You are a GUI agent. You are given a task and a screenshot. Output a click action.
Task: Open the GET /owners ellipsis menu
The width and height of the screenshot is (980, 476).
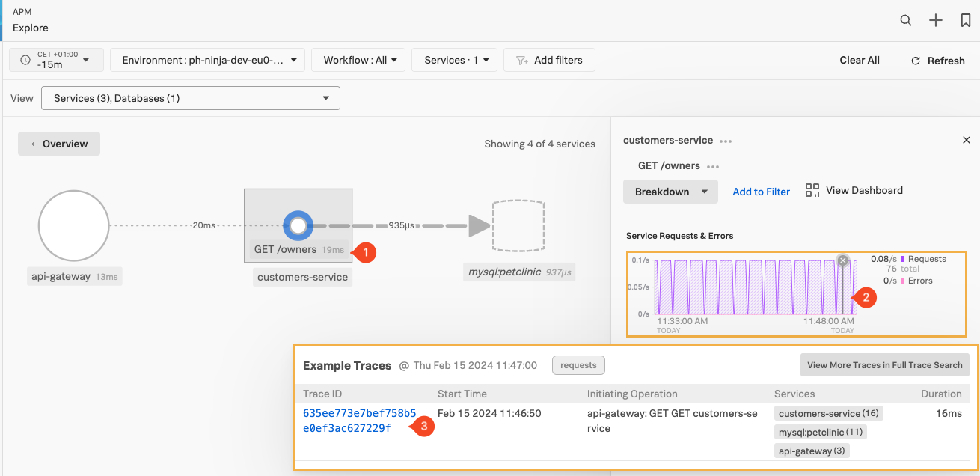712,166
